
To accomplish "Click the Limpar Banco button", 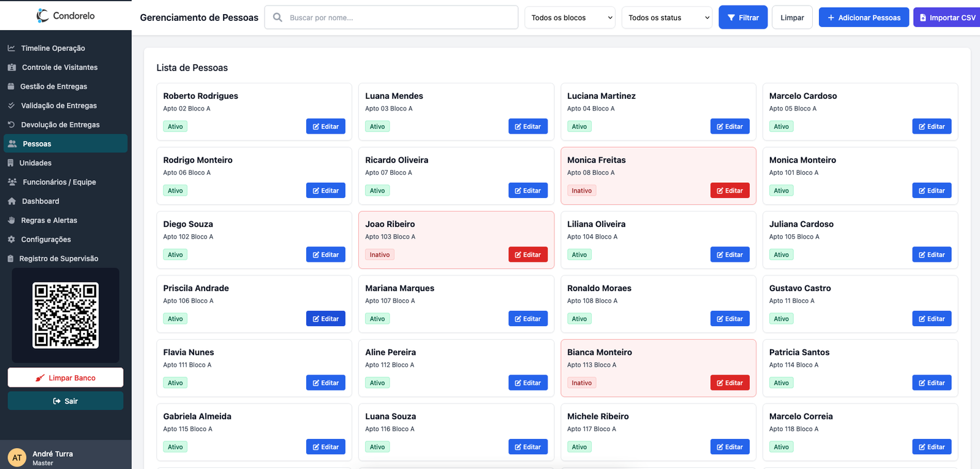I will (x=66, y=378).
